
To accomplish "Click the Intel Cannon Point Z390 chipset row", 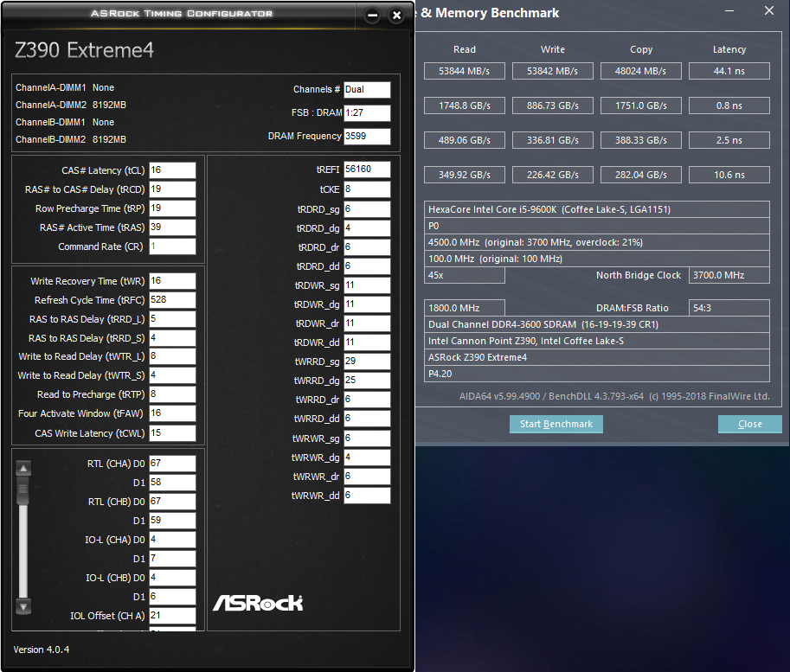I will click(596, 341).
